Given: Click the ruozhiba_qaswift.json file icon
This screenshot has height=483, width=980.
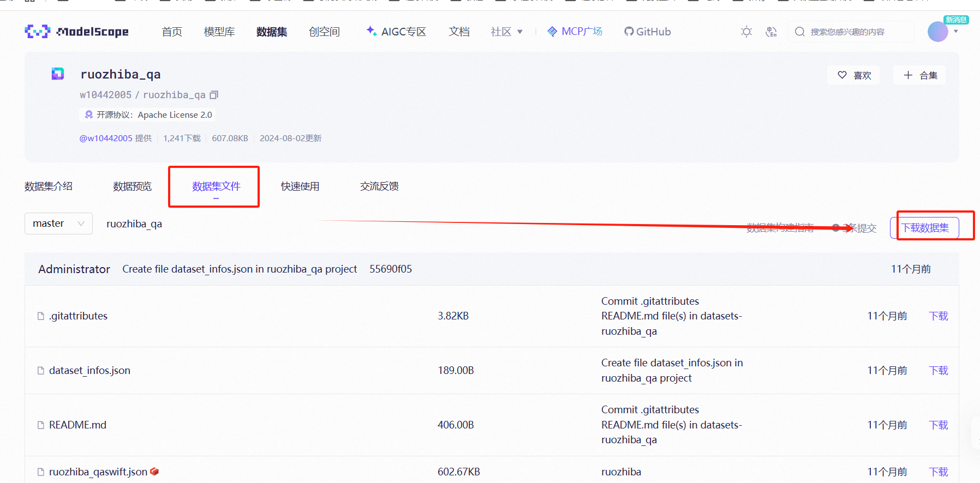Looking at the screenshot, I should click(x=41, y=472).
